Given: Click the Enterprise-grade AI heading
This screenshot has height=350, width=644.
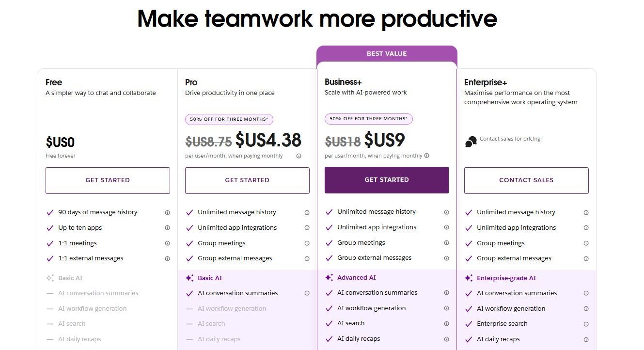Looking at the screenshot, I should tap(506, 278).
